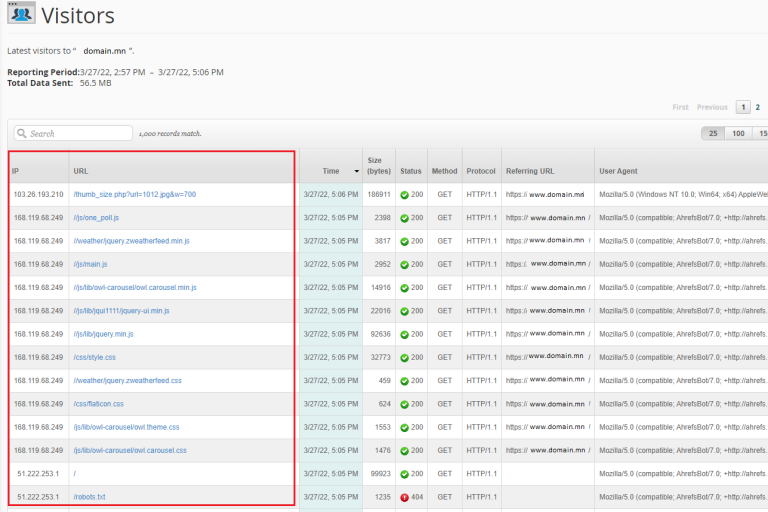Click green status icon for zweatherfeed.min.js row
Viewport: 768px width, 512px height.
(x=404, y=242)
